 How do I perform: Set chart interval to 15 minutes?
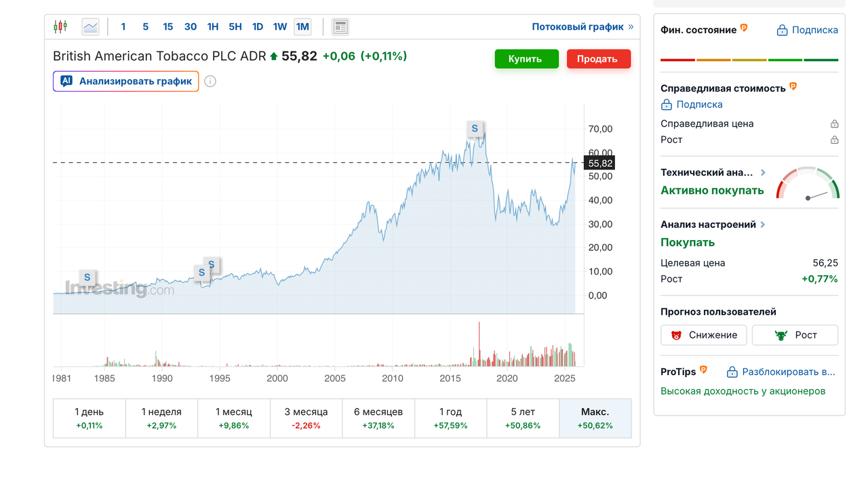(x=167, y=27)
